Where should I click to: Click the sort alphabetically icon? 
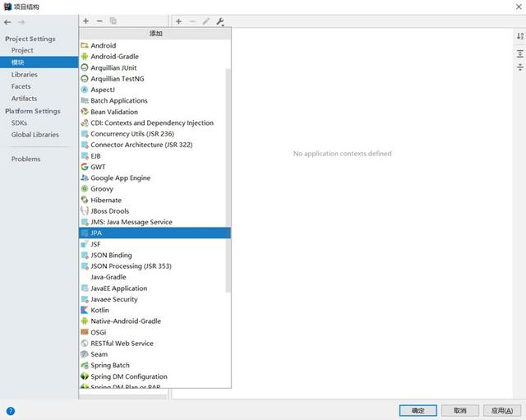519,37
